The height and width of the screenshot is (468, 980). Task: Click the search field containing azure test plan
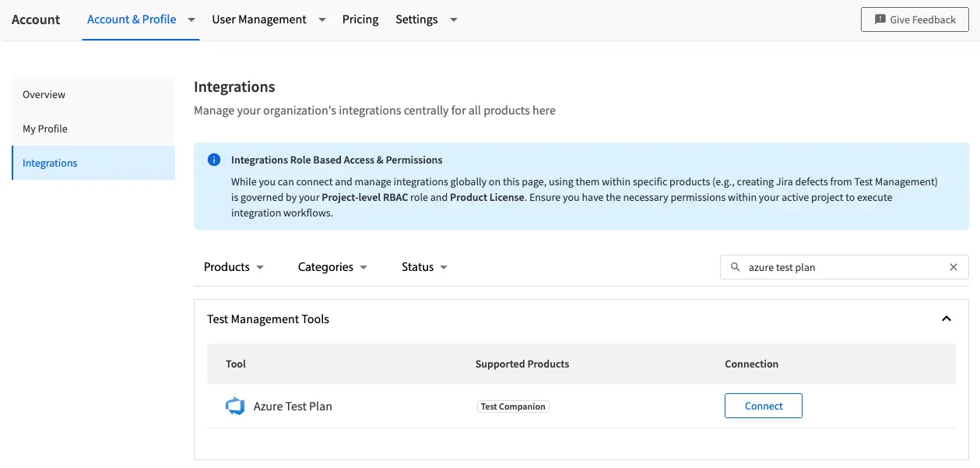click(845, 267)
